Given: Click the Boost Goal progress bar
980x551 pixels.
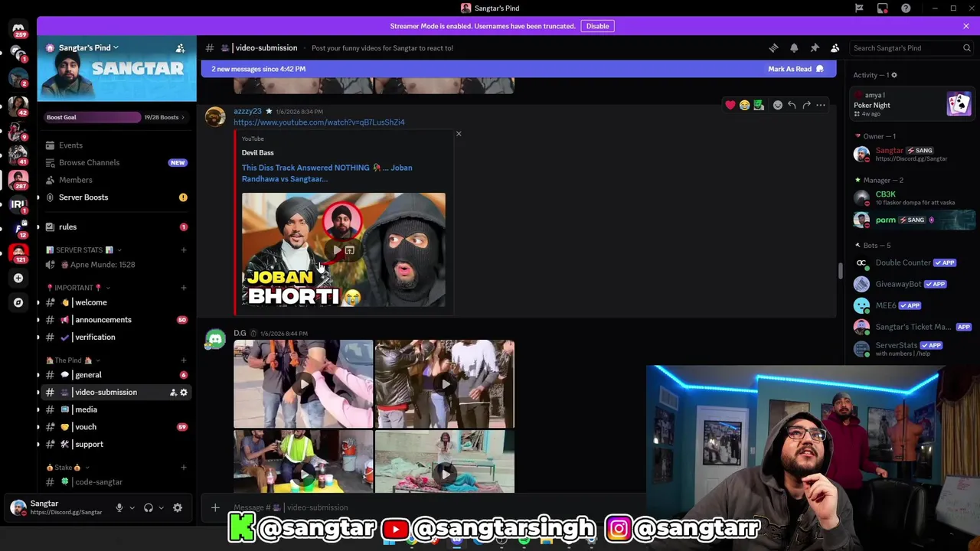Looking at the screenshot, I should [x=93, y=117].
